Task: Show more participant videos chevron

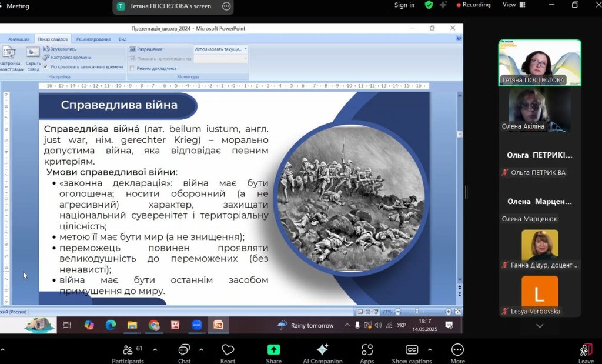Action: 540,326
